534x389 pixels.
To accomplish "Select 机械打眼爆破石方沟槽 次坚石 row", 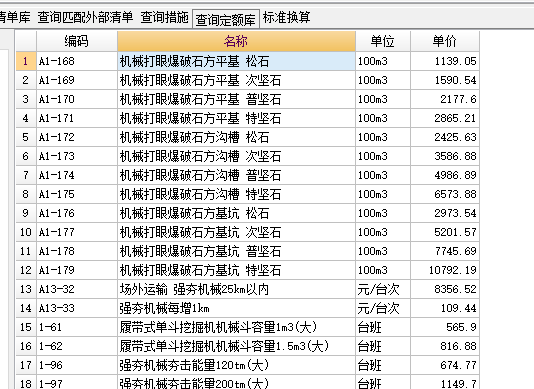I will point(236,156).
